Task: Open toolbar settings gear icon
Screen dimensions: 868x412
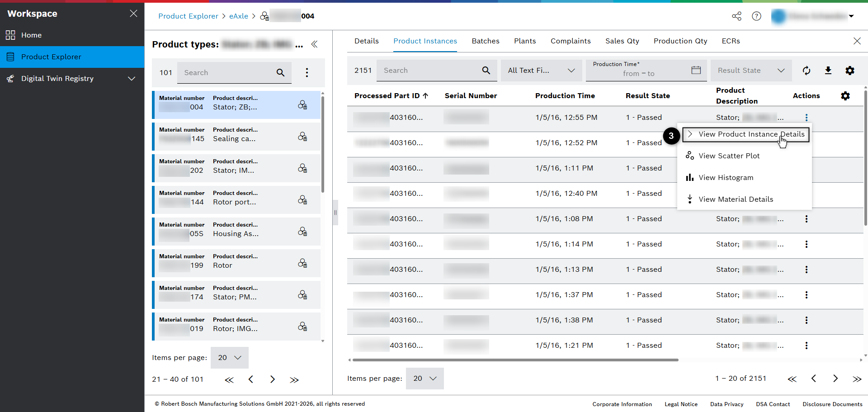Action: coord(850,71)
